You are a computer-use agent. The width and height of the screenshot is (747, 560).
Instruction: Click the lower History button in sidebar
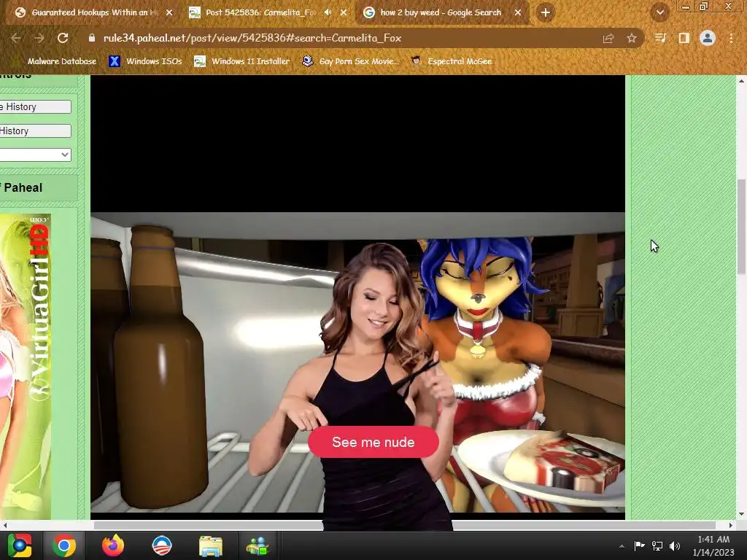[x=35, y=131]
